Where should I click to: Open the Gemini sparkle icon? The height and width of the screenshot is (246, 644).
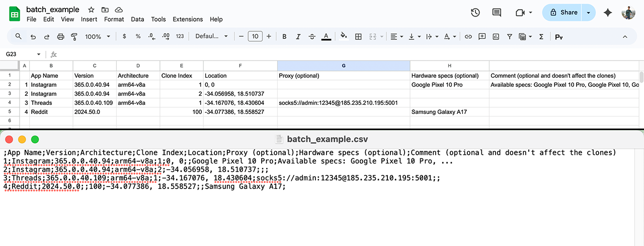608,13
